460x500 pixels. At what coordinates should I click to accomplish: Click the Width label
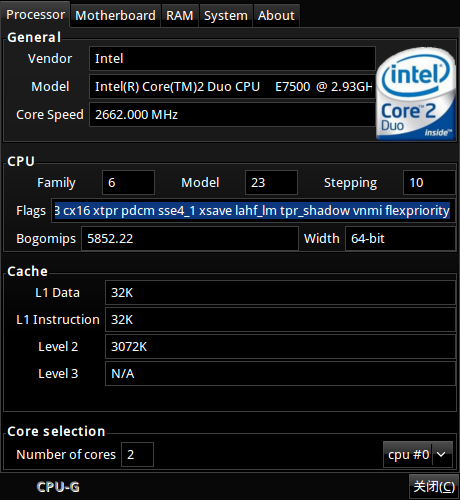[322, 239]
